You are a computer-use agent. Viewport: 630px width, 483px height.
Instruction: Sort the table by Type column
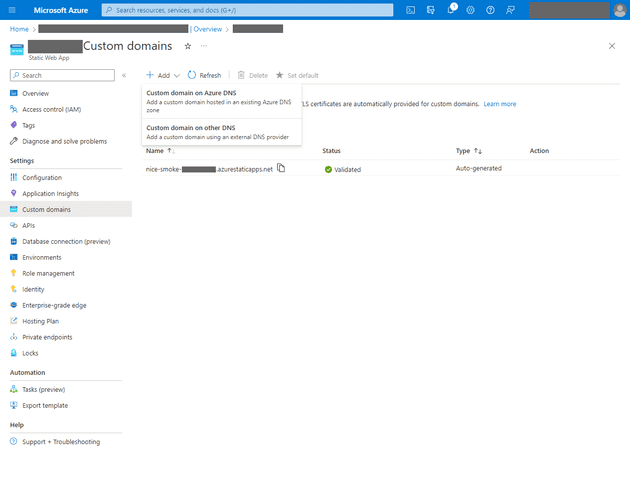coord(468,151)
